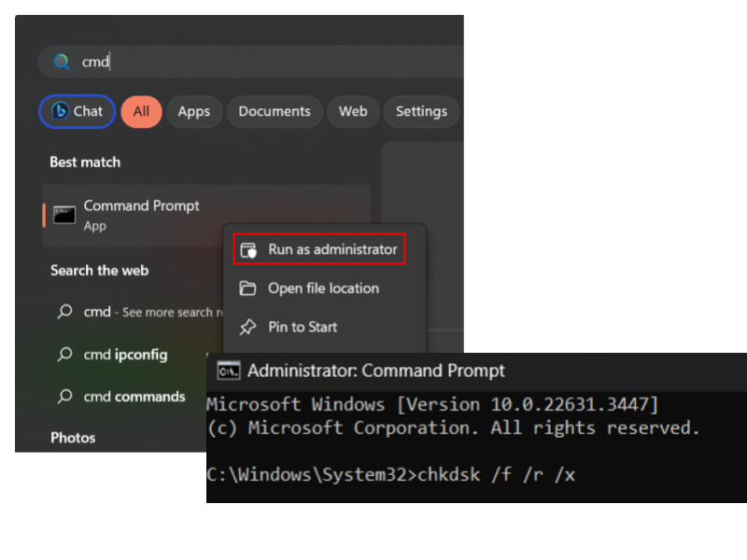Click the Microsoft Windows version line in console
The height and width of the screenshot is (560, 747).
[432, 404]
